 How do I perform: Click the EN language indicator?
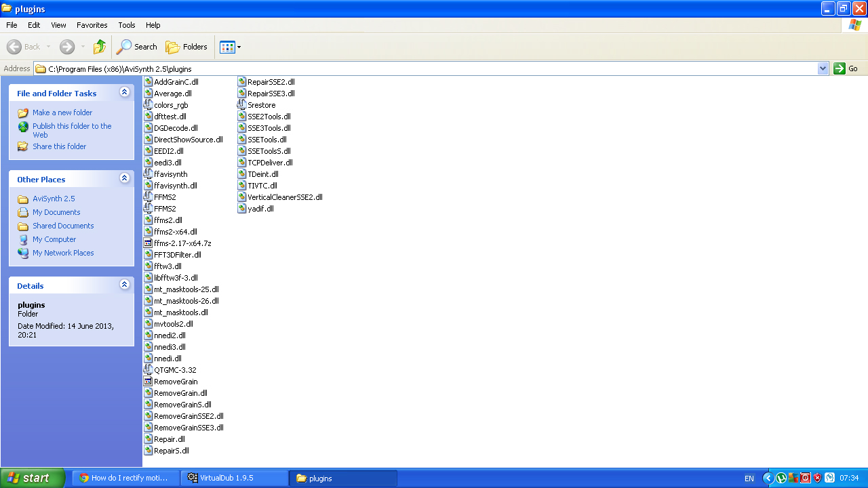click(749, 479)
